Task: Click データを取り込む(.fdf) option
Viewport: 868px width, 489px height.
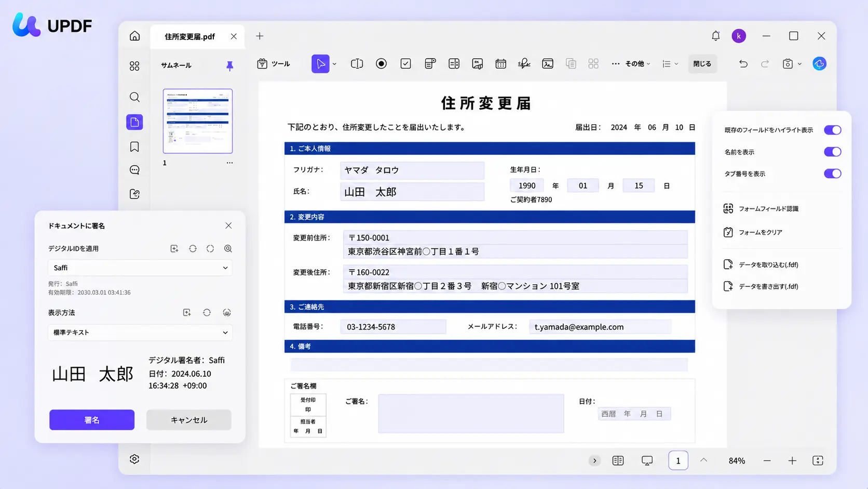Action: pos(761,265)
